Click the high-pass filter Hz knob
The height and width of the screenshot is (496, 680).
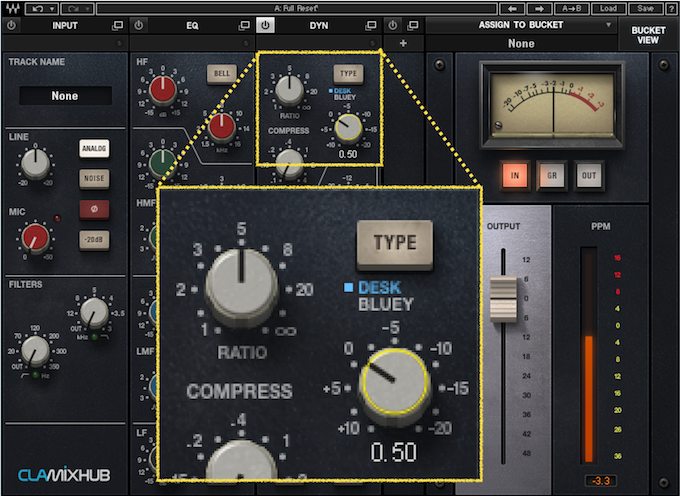click(35, 351)
